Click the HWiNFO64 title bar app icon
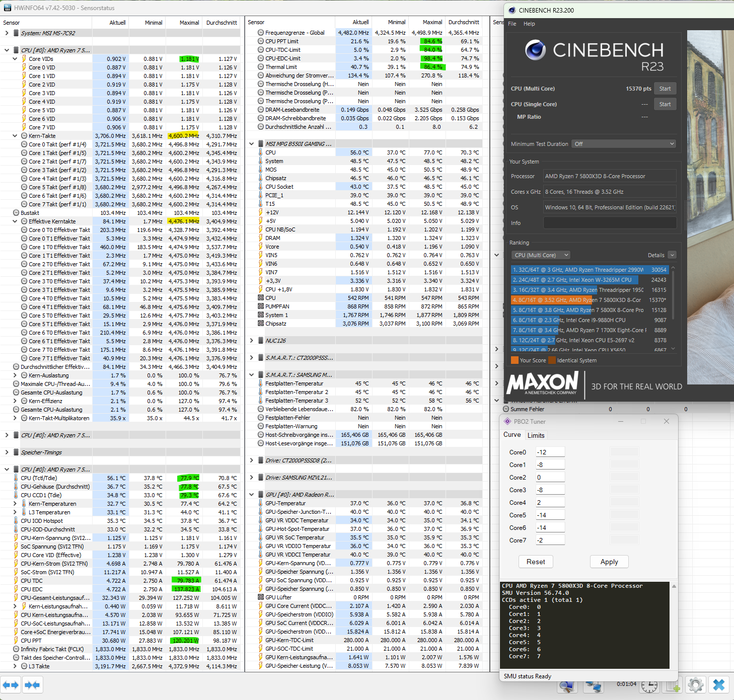 tap(7, 8)
